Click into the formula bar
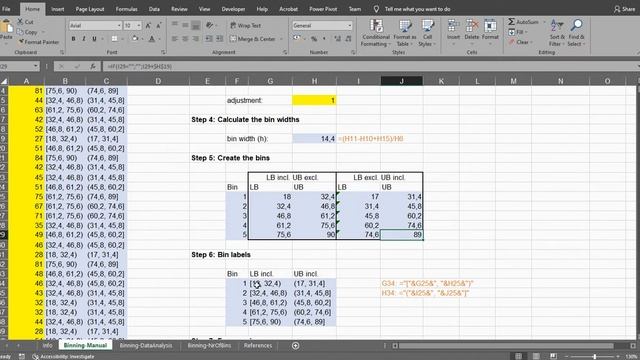Image resolution: width=640 pixels, height=360 pixels. 369,66
